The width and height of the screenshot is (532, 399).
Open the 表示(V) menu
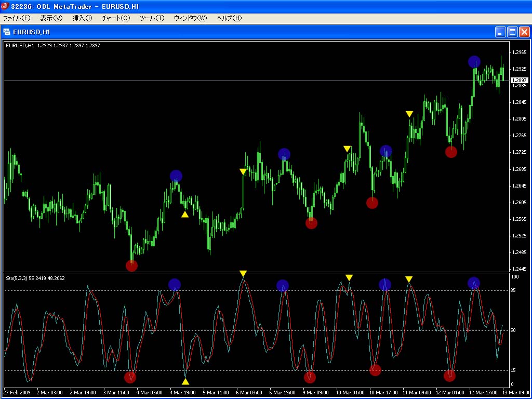pyautogui.click(x=51, y=18)
